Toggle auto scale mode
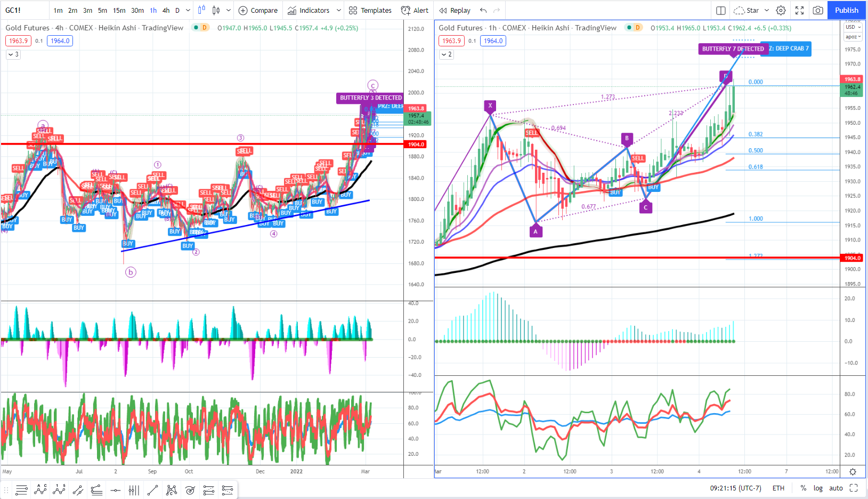Viewport: 868px width, 499px height. point(836,488)
